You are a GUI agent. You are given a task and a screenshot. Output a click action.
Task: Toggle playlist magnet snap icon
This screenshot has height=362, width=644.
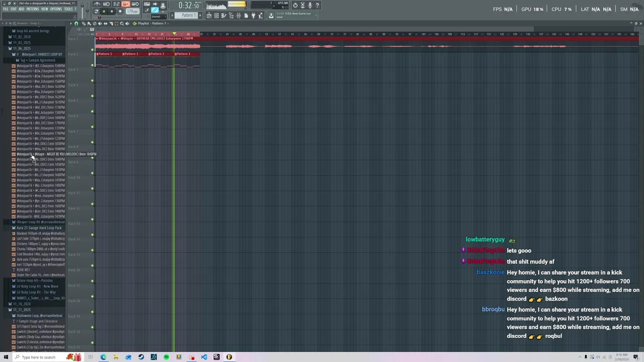[x=76, y=24]
